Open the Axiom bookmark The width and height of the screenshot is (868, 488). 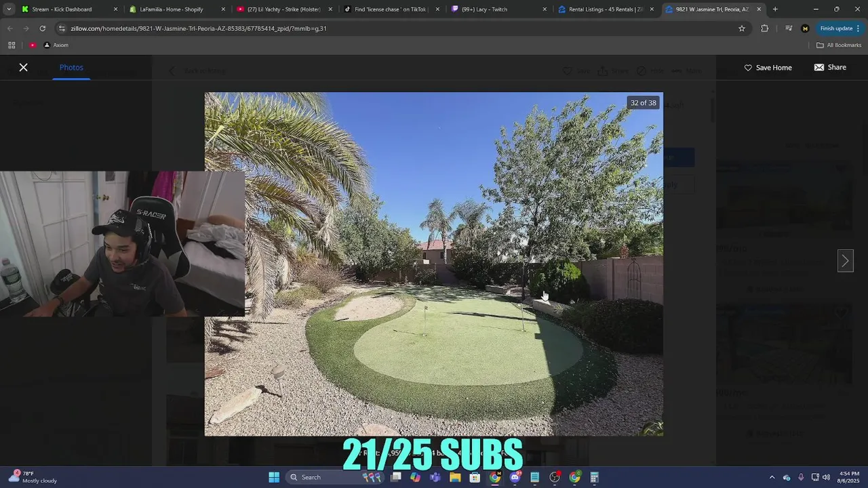pos(56,45)
